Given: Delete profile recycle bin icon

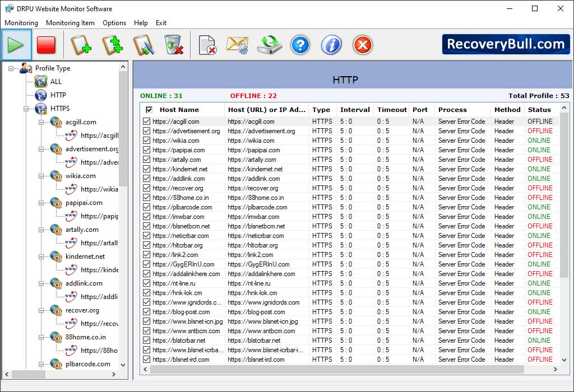Looking at the screenshot, I should tap(174, 45).
